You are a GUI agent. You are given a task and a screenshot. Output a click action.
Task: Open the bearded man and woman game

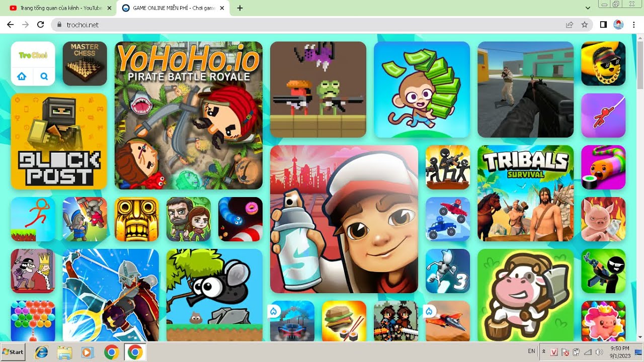(189, 219)
